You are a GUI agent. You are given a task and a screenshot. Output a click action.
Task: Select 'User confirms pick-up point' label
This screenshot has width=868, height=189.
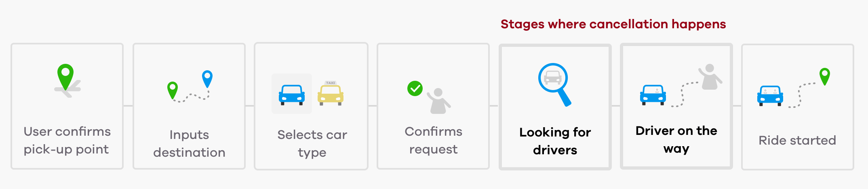(67, 140)
